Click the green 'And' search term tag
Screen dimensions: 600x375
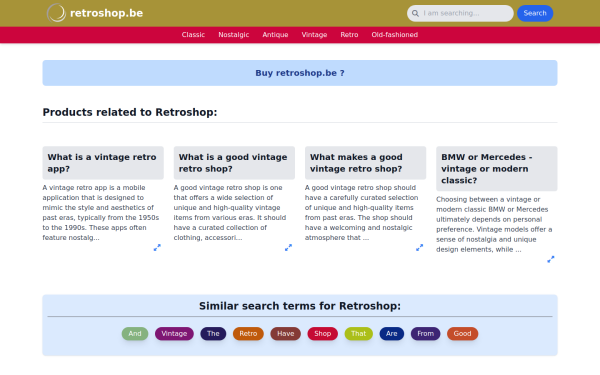pyautogui.click(x=135, y=334)
